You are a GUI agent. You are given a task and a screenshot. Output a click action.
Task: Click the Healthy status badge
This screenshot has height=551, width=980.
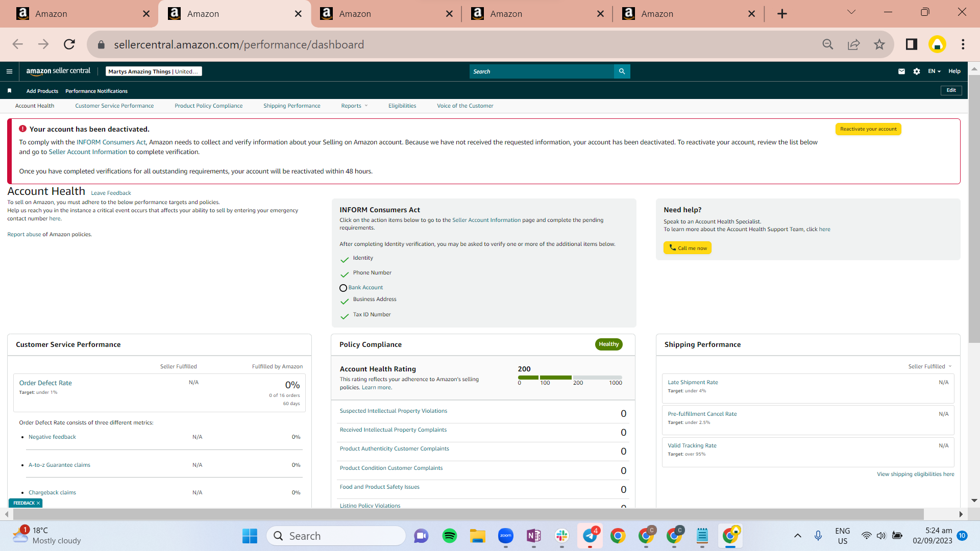pyautogui.click(x=608, y=344)
